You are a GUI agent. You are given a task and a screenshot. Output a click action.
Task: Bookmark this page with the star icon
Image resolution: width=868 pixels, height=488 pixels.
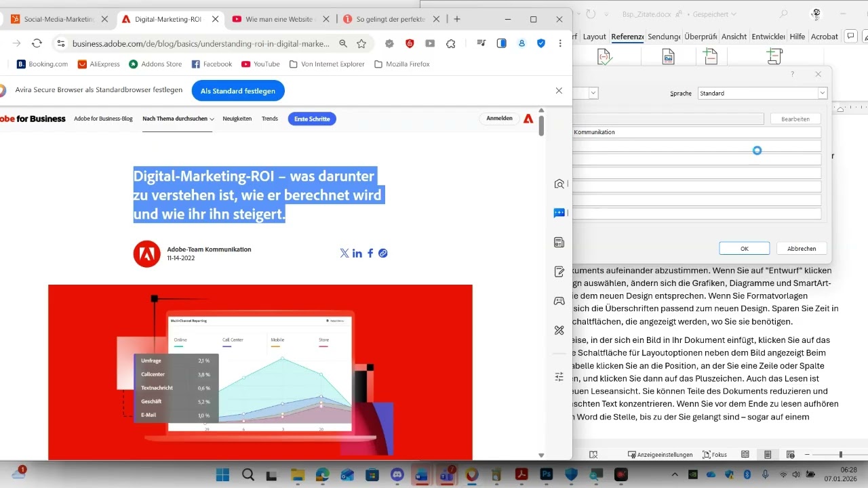click(361, 43)
